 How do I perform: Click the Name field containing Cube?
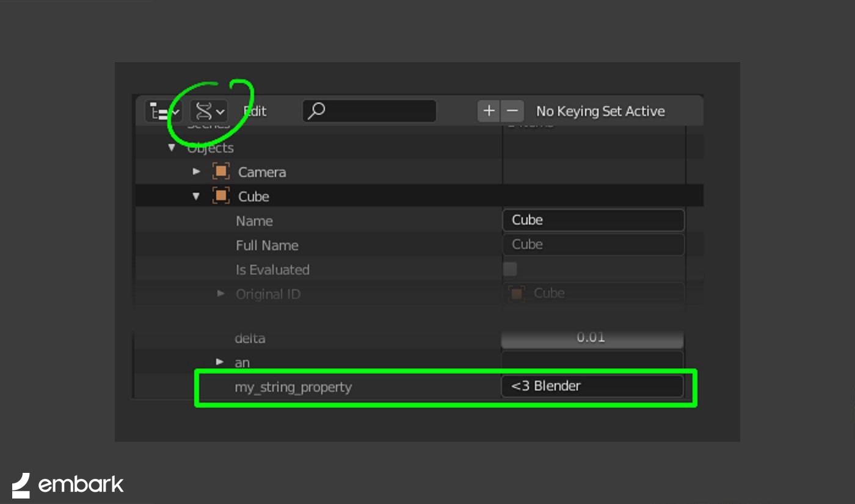coord(592,220)
